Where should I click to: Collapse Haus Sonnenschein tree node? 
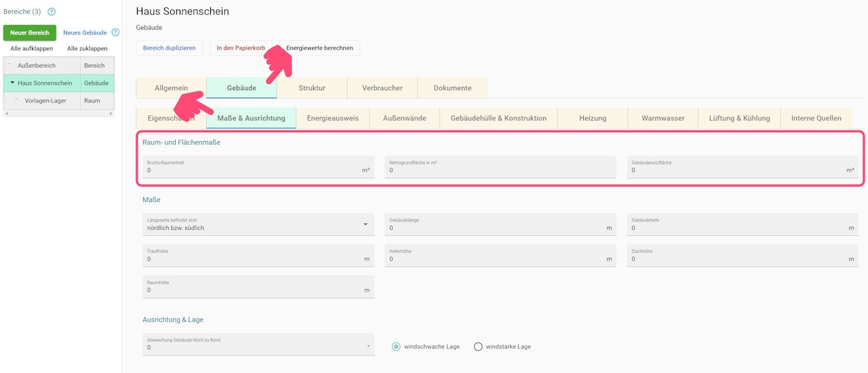pos(12,83)
